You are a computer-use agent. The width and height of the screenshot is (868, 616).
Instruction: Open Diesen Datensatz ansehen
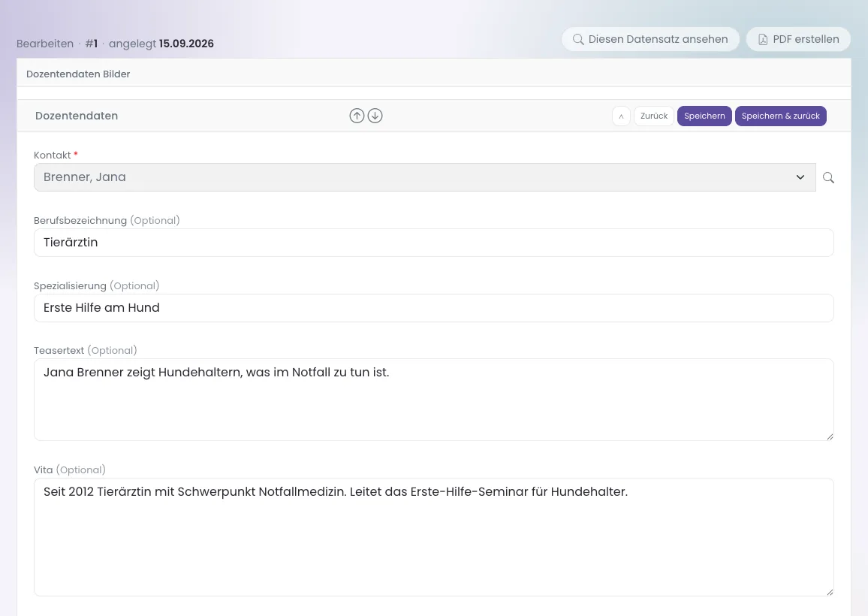650,39
